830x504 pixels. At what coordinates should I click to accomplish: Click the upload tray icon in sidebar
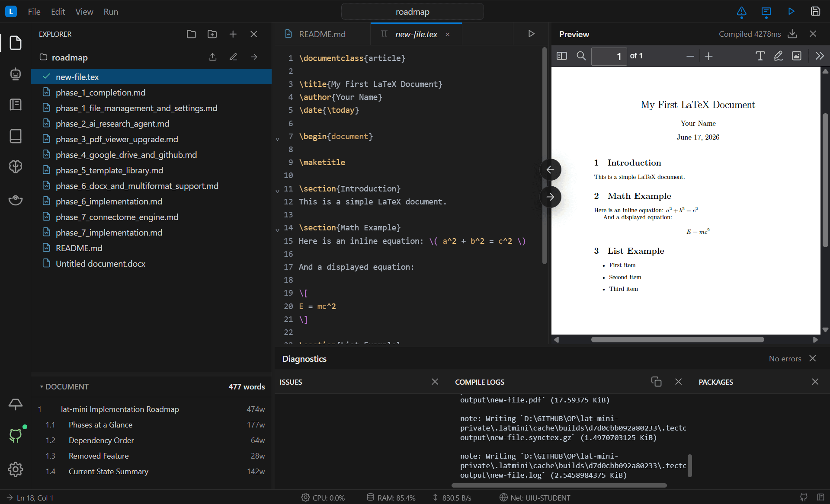[16, 404]
